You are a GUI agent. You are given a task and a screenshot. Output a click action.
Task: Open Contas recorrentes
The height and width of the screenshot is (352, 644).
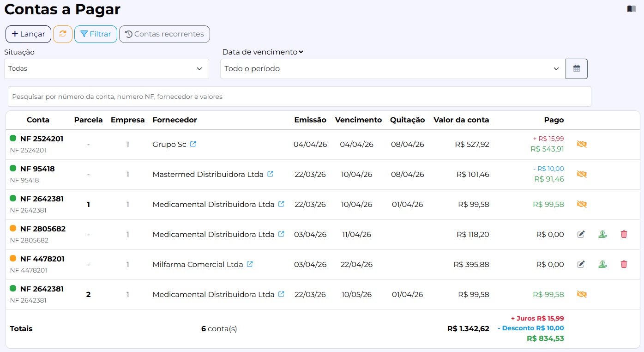164,34
